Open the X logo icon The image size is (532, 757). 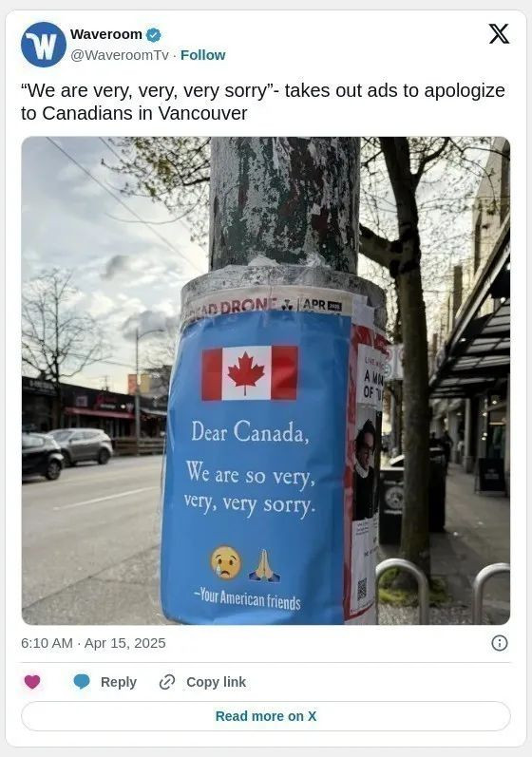pos(499,34)
